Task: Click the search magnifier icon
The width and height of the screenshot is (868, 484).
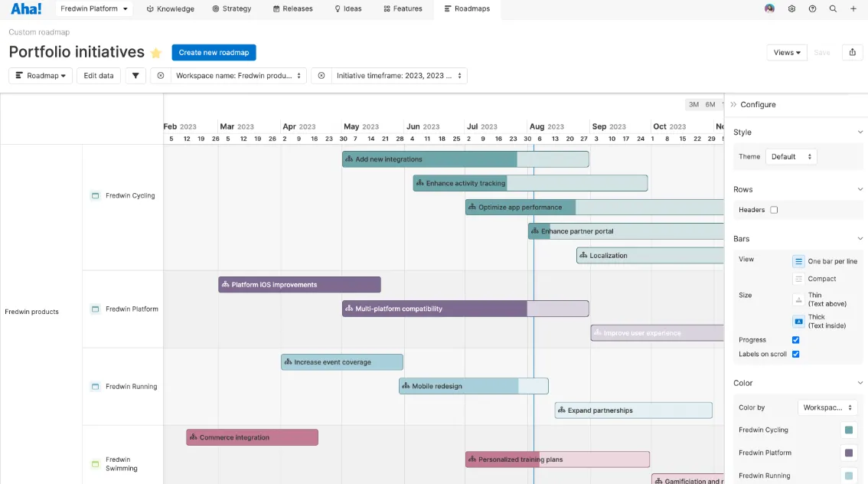Action: click(x=833, y=9)
